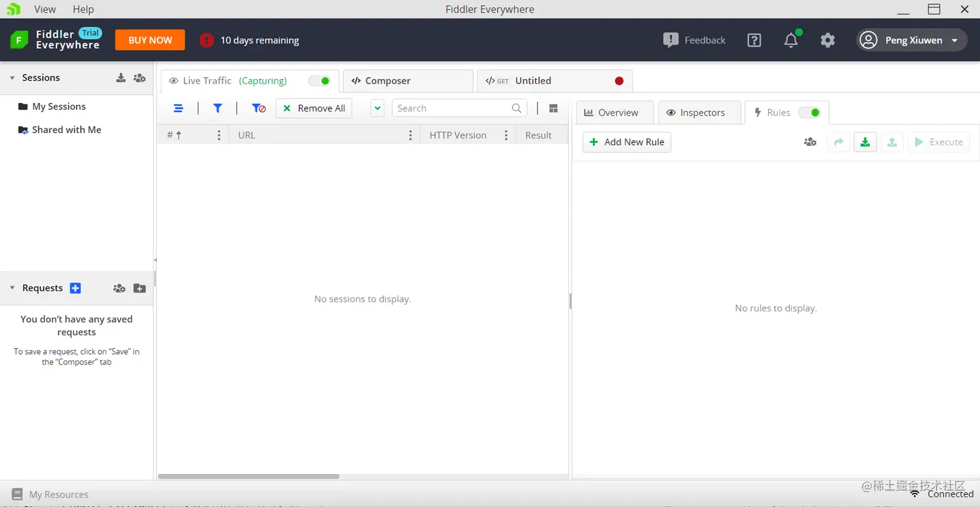Click the new collection folder icon
Image resolution: width=980 pixels, height=507 pixels.
coord(139,289)
